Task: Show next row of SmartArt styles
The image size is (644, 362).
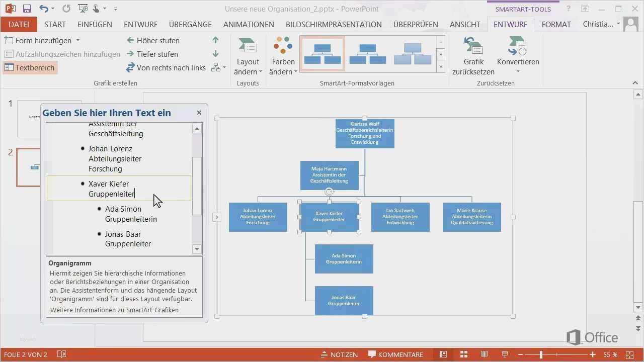Action: [x=441, y=54]
